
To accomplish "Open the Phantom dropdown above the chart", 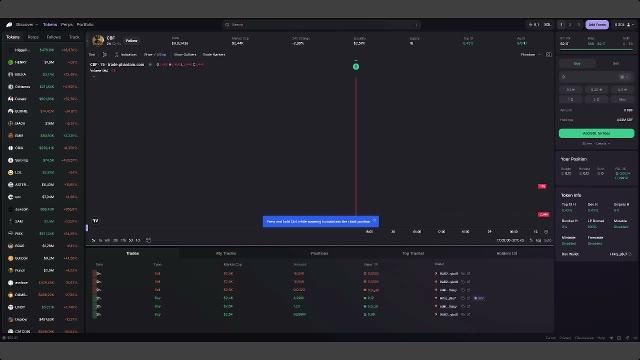I will [x=530, y=55].
